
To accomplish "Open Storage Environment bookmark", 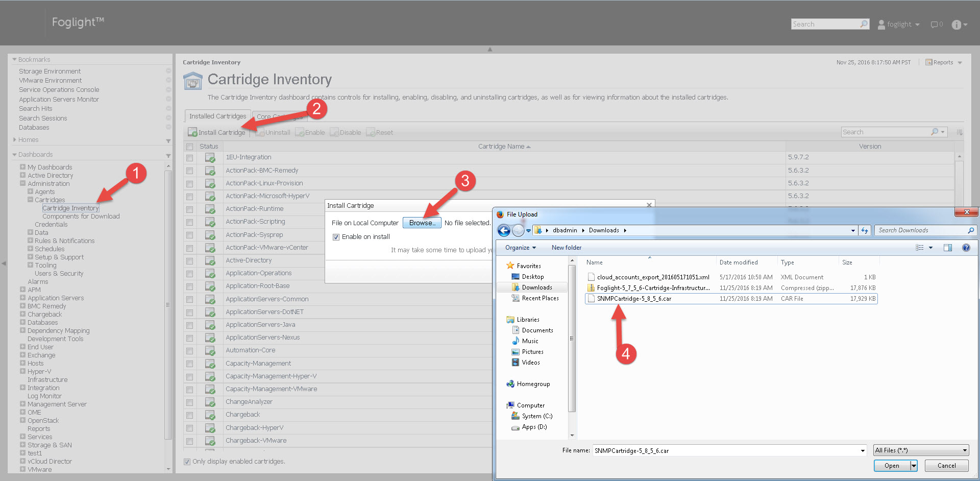I will click(50, 71).
